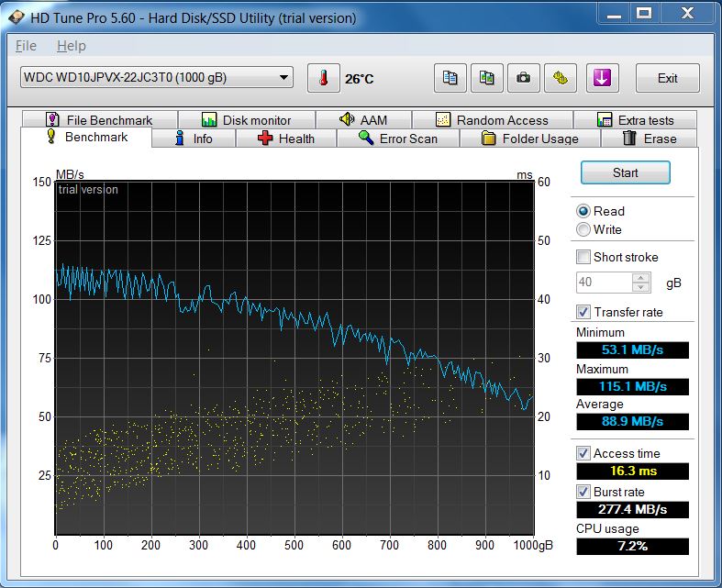The image size is (722, 588).
Task: Uncheck the Transfer rate checkbox
Action: [583, 312]
